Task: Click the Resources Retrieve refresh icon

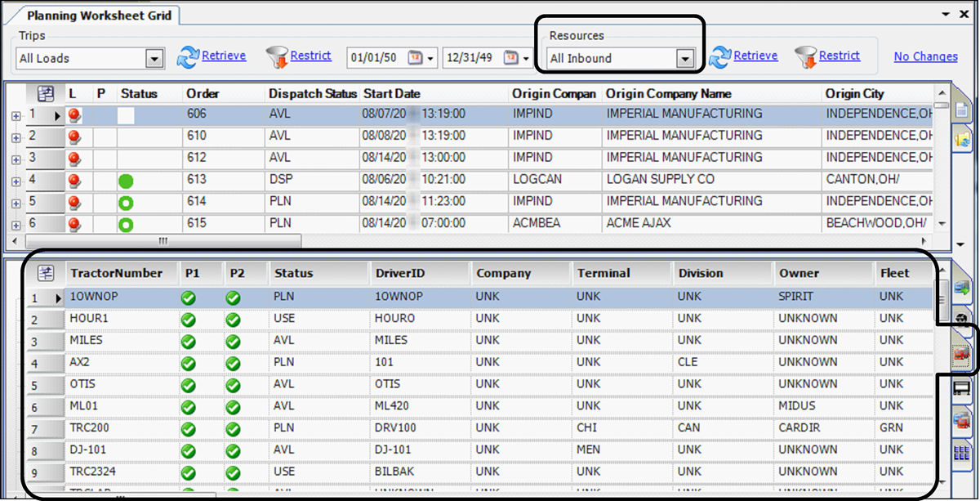Action: (x=720, y=56)
